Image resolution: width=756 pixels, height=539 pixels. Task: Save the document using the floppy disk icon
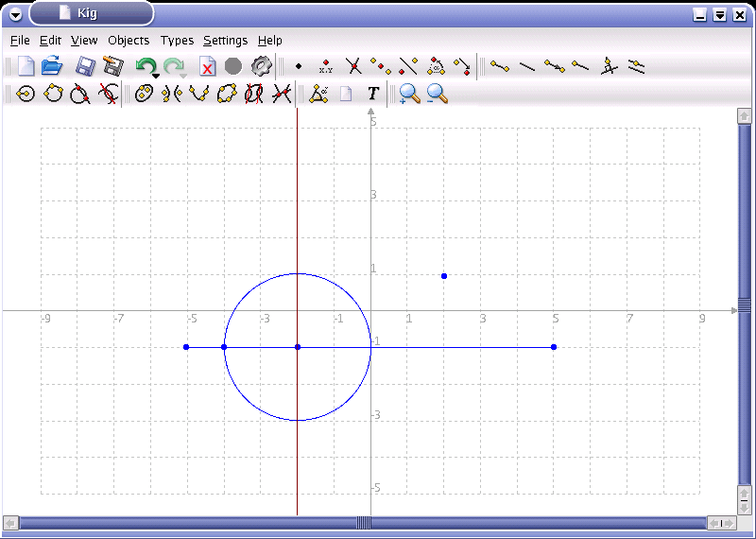[85, 66]
